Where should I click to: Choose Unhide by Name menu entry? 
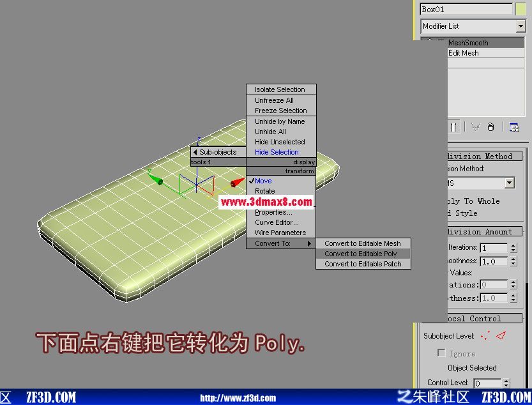coord(281,121)
